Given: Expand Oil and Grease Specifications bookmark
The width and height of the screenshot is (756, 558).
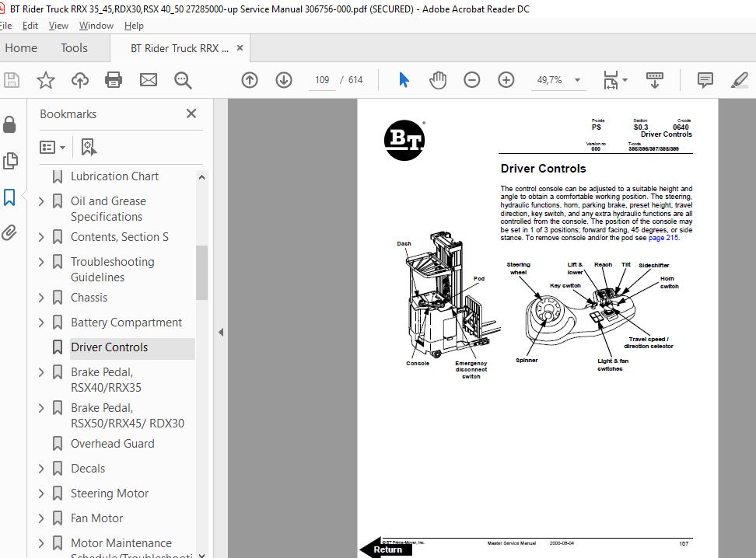Looking at the screenshot, I should click(41, 201).
